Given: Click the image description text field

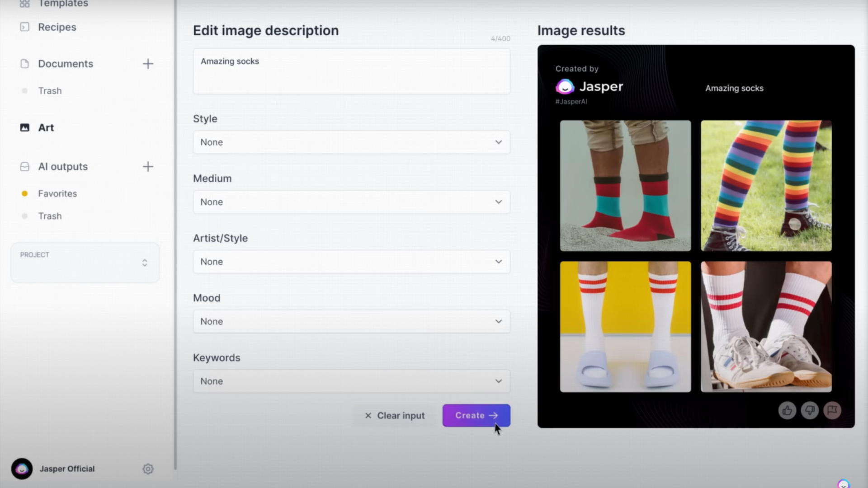Looking at the screenshot, I should point(351,71).
